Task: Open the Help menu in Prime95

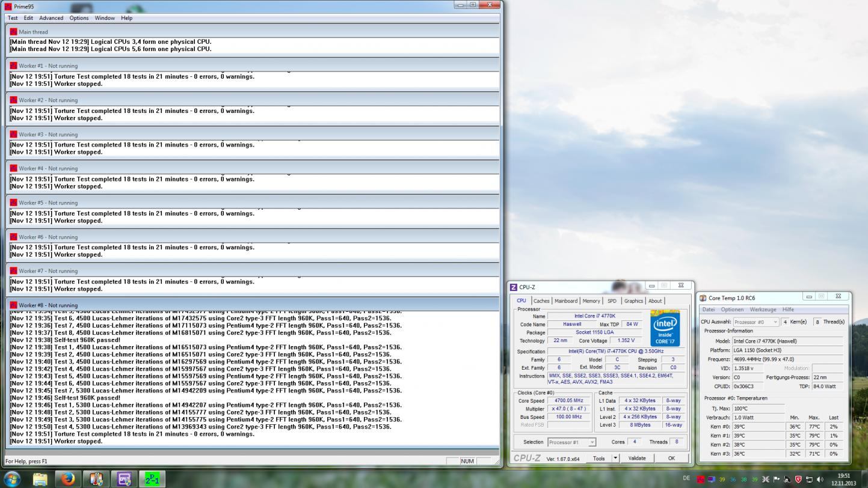Action: 126,18
